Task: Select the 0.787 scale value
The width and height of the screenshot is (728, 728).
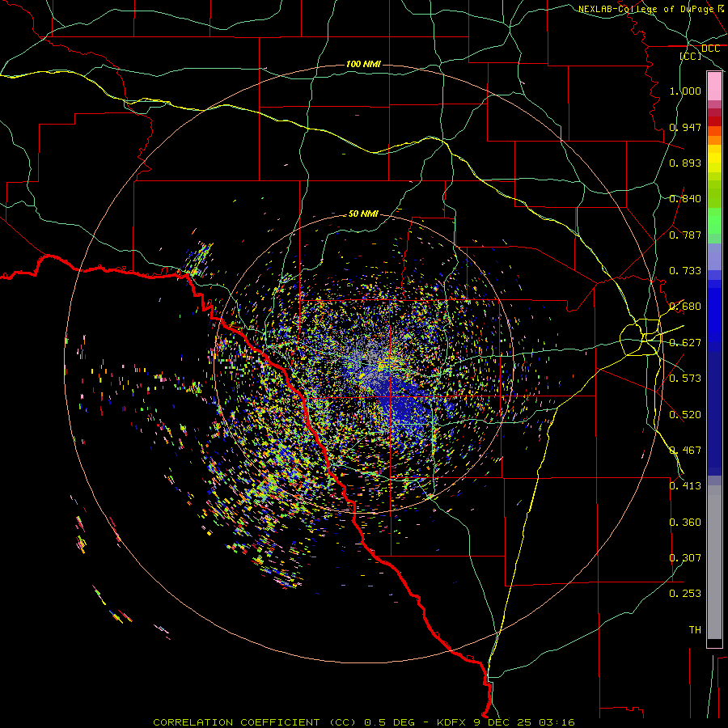Action: pyautogui.click(x=685, y=235)
